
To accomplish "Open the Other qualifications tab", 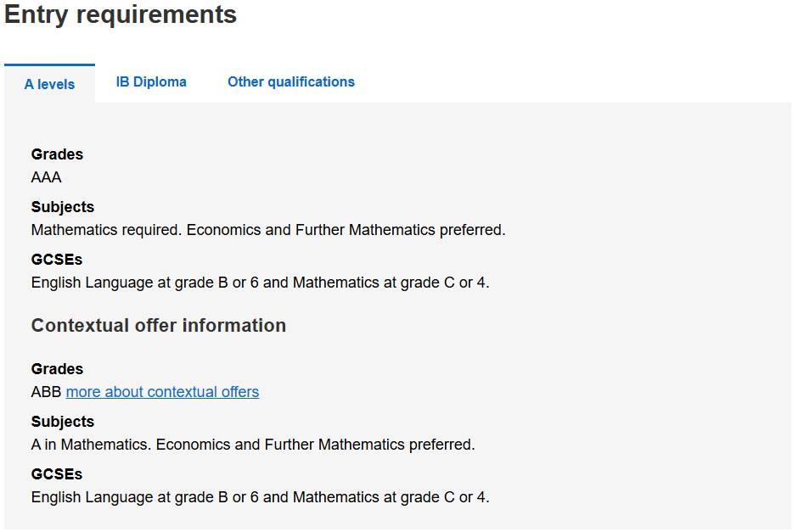I will 291,82.
